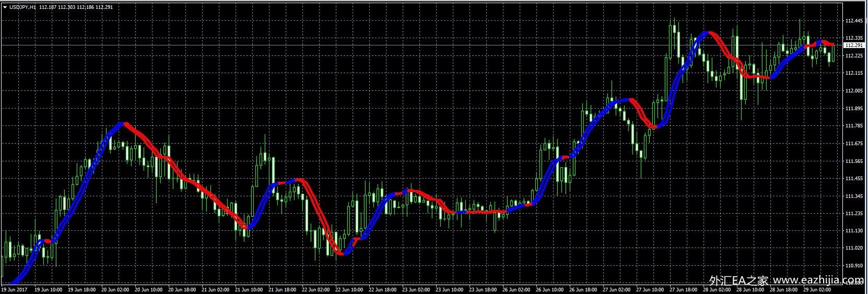Image resolution: width=868 pixels, height=294 pixels.
Task: Click the 111.565 price axis label
Action: pyautogui.click(x=854, y=161)
